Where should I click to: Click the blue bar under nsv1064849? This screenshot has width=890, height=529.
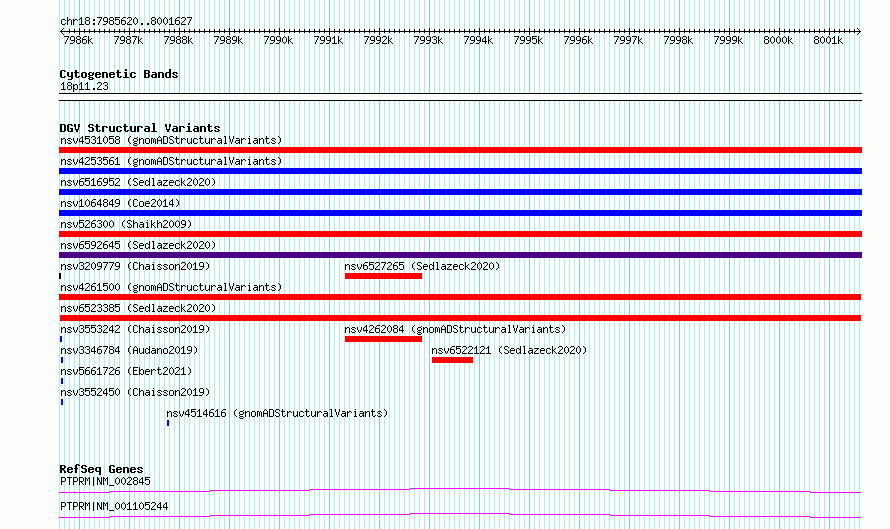tap(460, 213)
